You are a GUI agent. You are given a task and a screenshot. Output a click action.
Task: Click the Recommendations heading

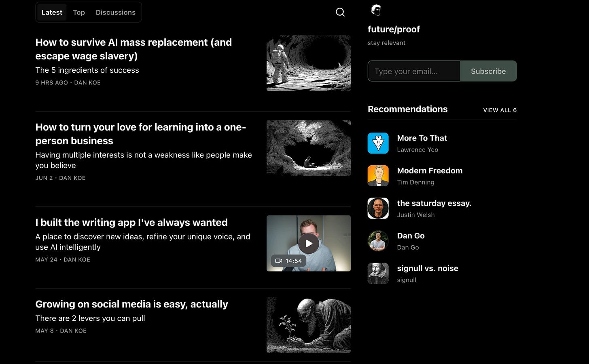[407, 109]
